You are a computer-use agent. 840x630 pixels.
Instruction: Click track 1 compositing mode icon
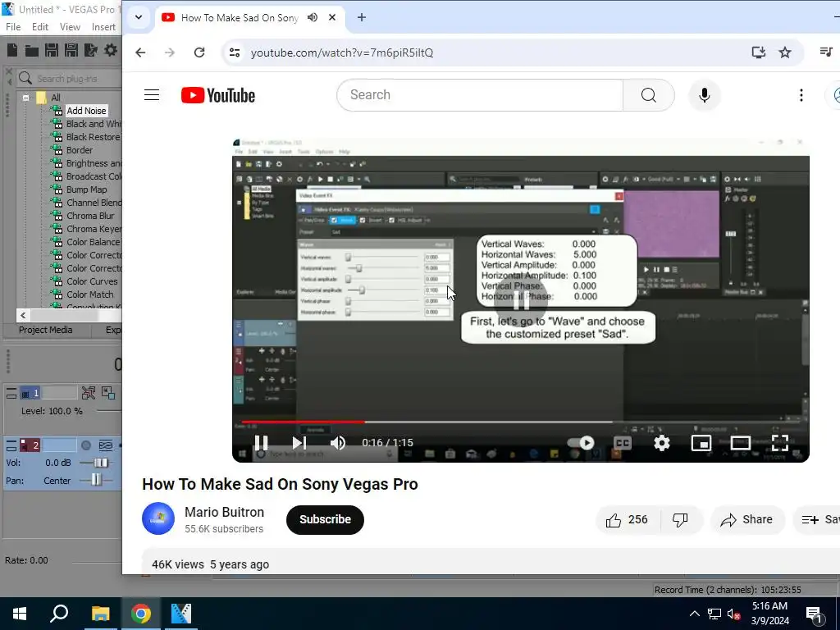click(x=108, y=393)
